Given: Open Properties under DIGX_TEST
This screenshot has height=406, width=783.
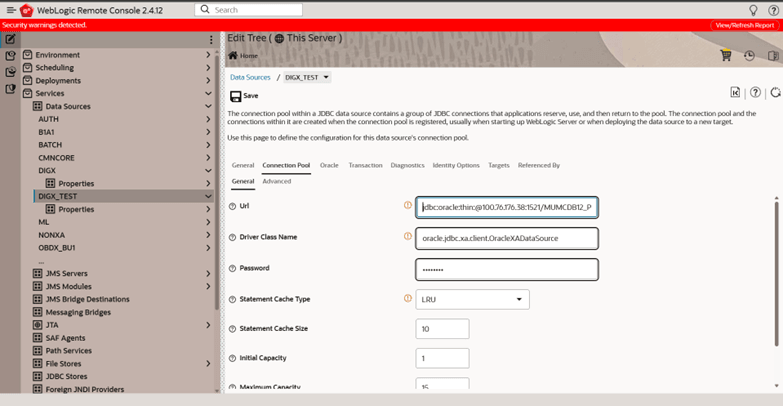Looking at the screenshot, I should 76,209.
